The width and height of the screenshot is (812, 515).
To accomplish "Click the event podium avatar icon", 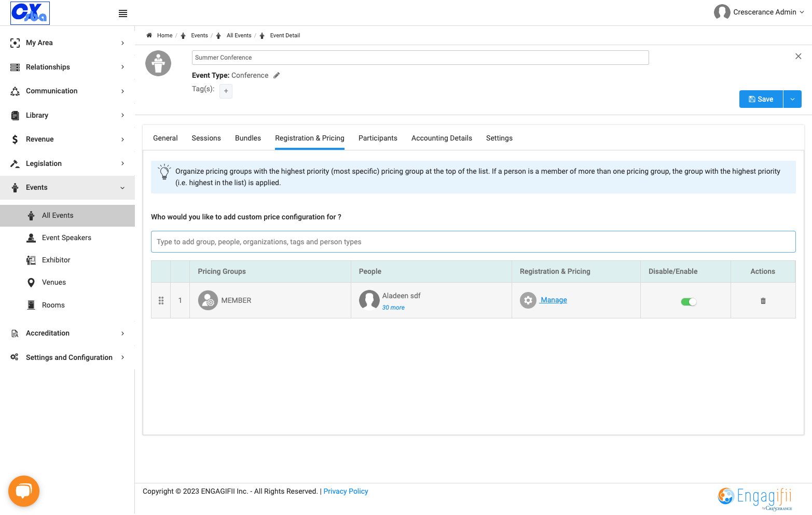I will [x=158, y=63].
